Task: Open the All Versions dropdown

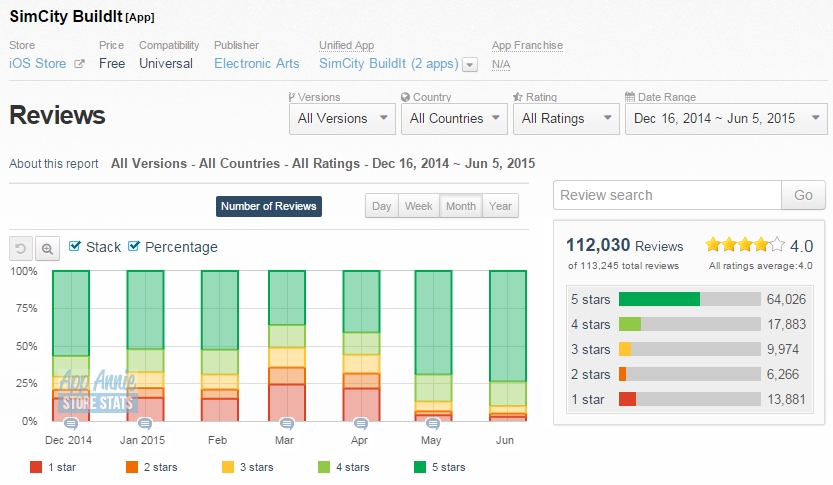Action: (342, 118)
